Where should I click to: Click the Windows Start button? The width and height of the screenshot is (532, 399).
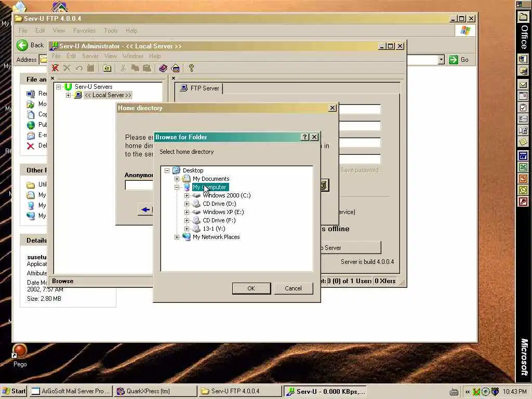click(x=14, y=391)
